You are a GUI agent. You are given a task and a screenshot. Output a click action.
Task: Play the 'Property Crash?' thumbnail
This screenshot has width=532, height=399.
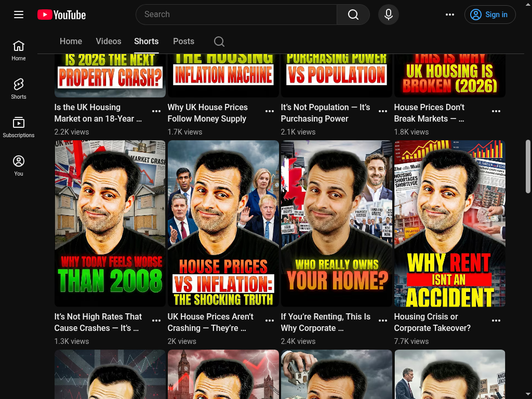[110, 76]
